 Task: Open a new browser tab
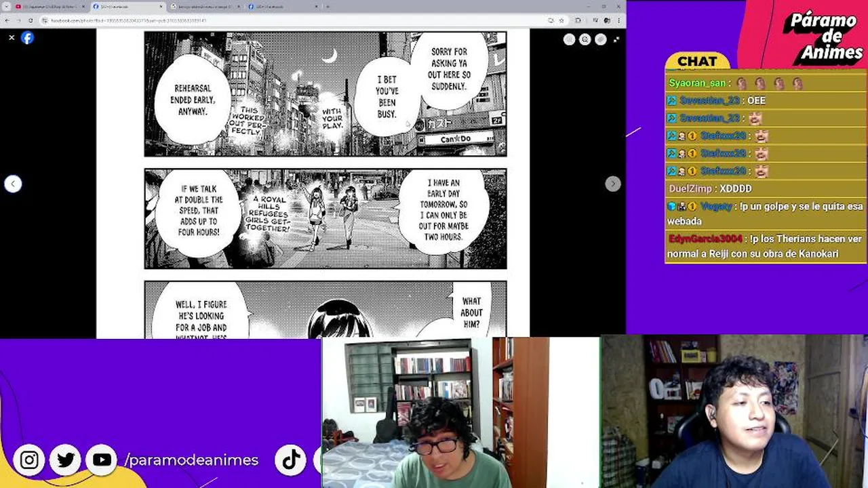(x=328, y=6)
